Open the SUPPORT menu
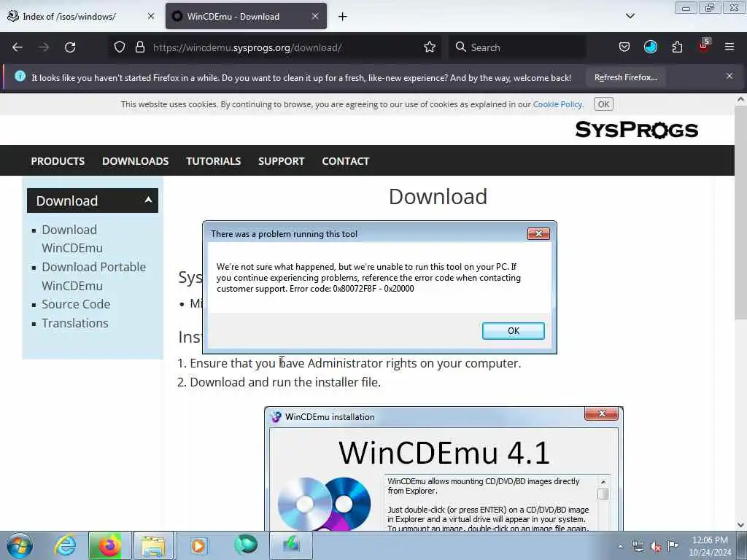 click(x=281, y=161)
